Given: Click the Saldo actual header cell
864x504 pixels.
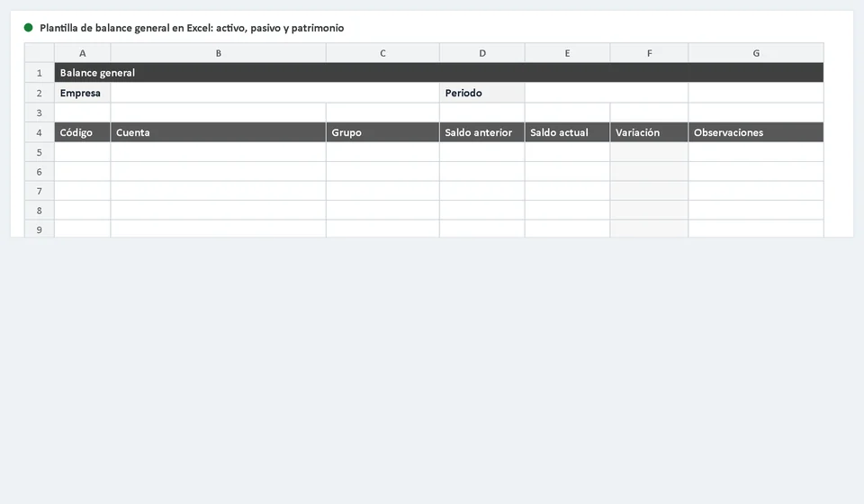Looking at the screenshot, I should [568, 132].
